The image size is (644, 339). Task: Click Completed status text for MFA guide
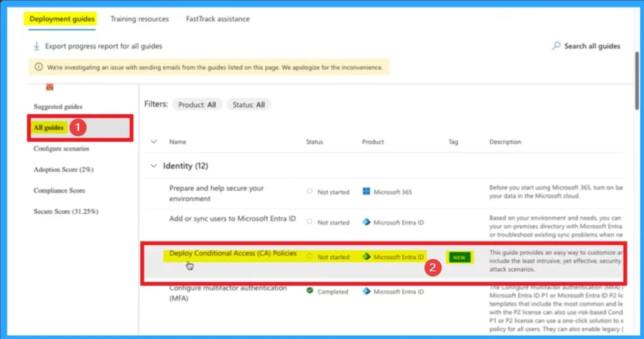point(332,291)
